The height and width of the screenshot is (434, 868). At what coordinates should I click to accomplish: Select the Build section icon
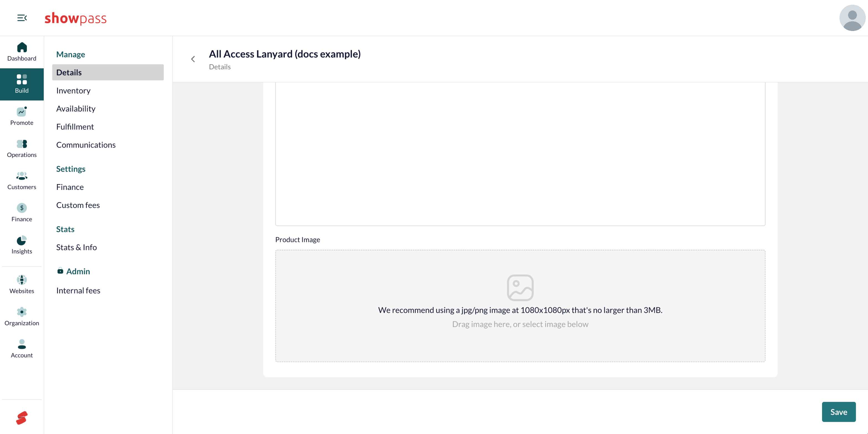point(22,79)
